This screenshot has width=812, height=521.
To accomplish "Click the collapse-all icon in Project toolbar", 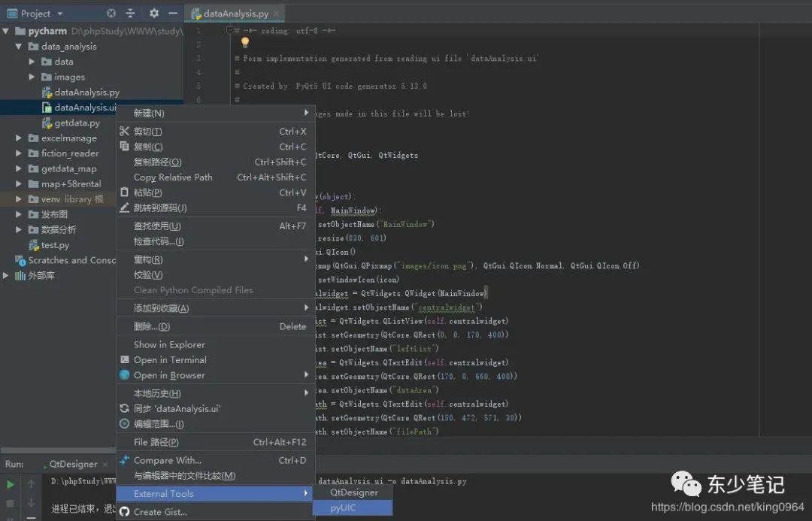I will pyautogui.click(x=131, y=14).
